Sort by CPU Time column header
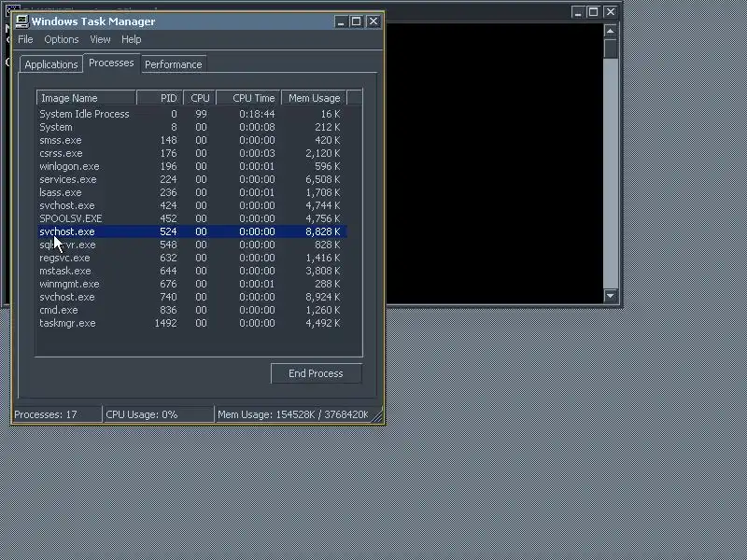 tap(248, 98)
